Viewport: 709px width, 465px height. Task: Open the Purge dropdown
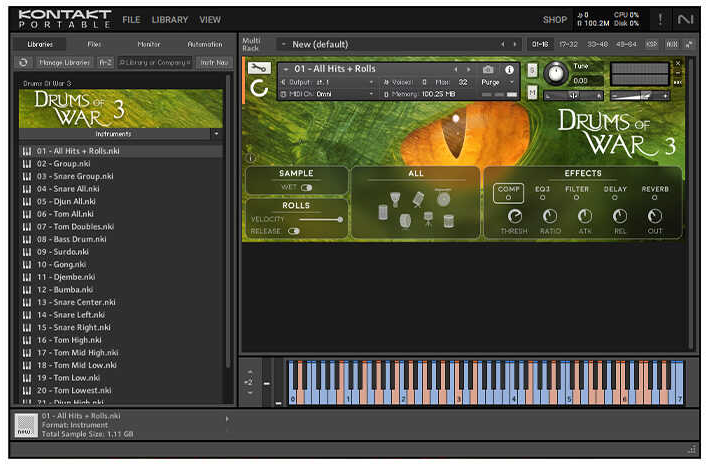pos(497,82)
